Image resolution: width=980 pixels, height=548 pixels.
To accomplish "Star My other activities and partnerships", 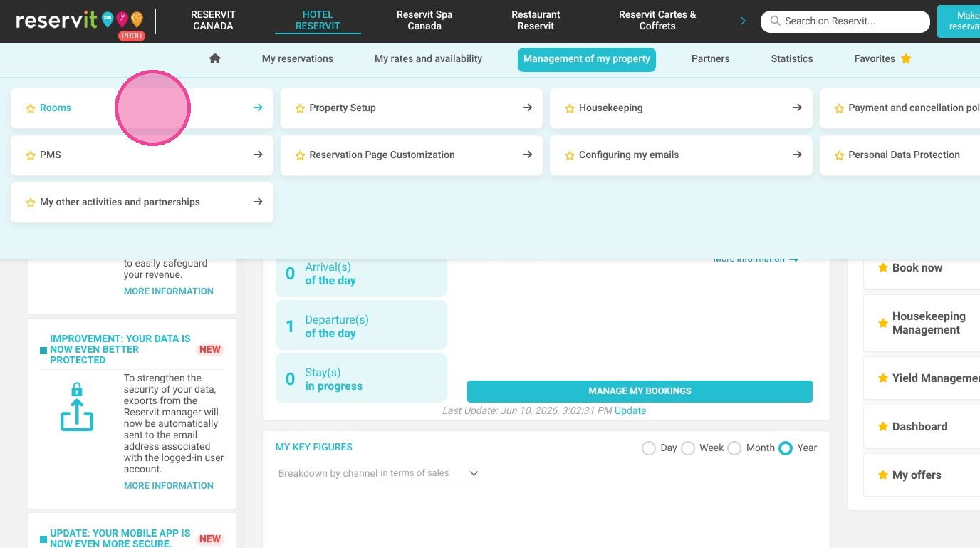I will click(x=31, y=202).
